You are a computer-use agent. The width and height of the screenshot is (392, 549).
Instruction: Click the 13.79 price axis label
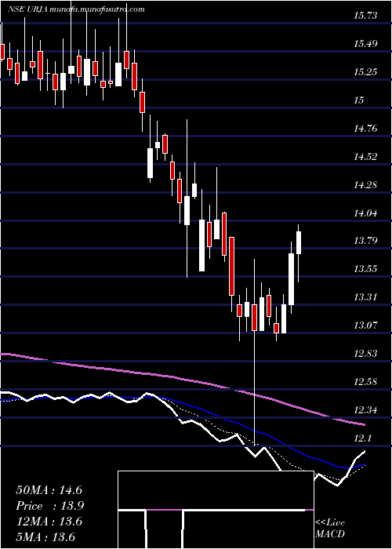point(366,241)
